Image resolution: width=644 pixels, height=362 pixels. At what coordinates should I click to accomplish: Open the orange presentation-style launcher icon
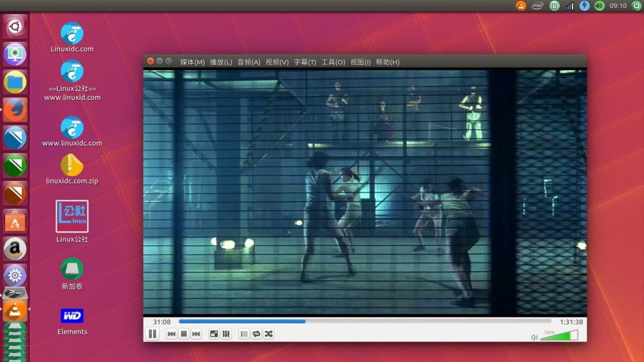(x=15, y=193)
